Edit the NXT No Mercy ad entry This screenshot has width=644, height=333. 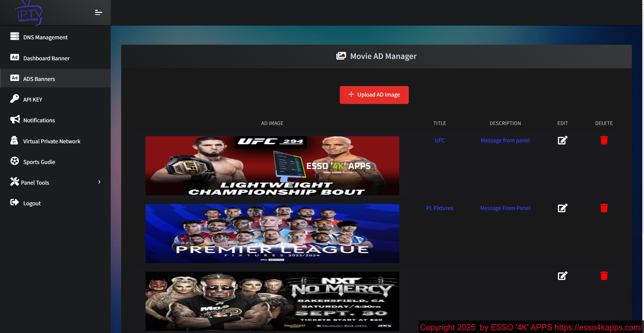point(562,276)
